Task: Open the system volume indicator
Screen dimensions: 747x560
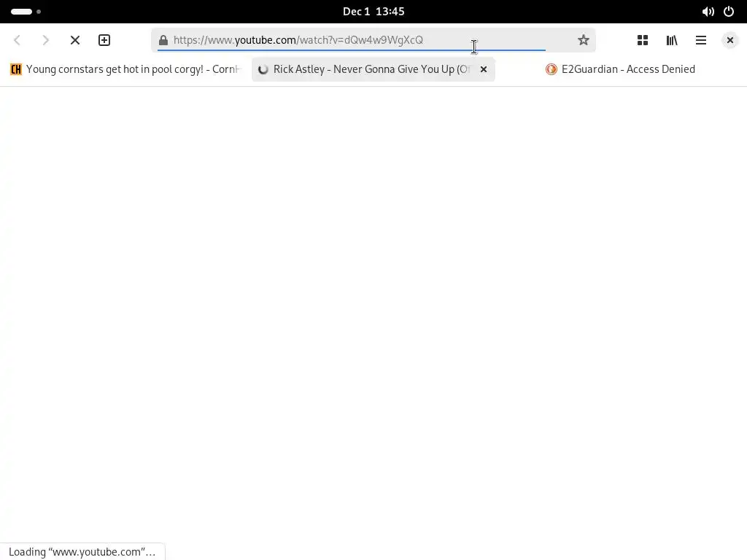Action: (x=708, y=12)
